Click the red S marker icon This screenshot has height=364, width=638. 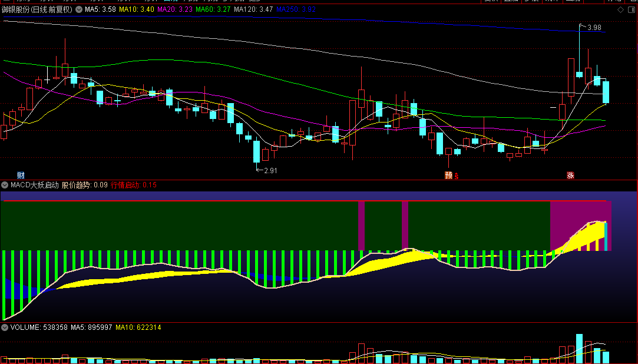coord(456,175)
